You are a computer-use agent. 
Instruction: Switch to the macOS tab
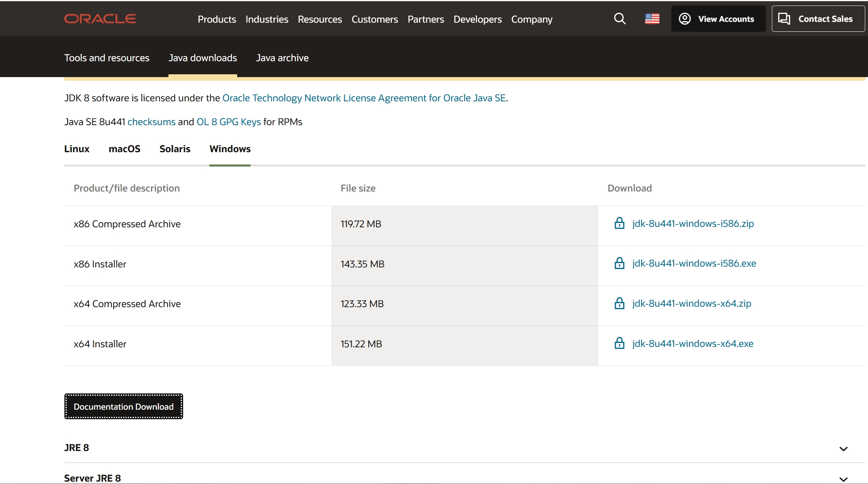click(x=124, y=149)
